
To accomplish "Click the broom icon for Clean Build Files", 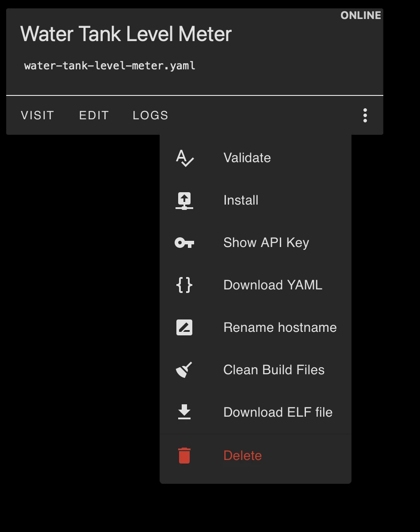I will 185,370.
